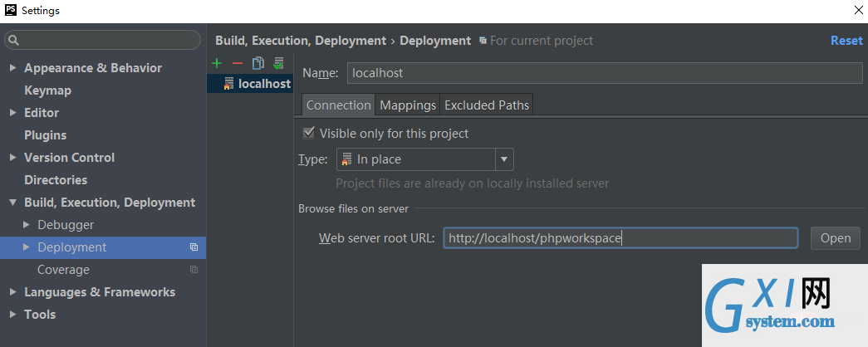Expand Languages & Frameworks node
The height and width of the screenshot is (347, 868).
[x=13, y=291]
